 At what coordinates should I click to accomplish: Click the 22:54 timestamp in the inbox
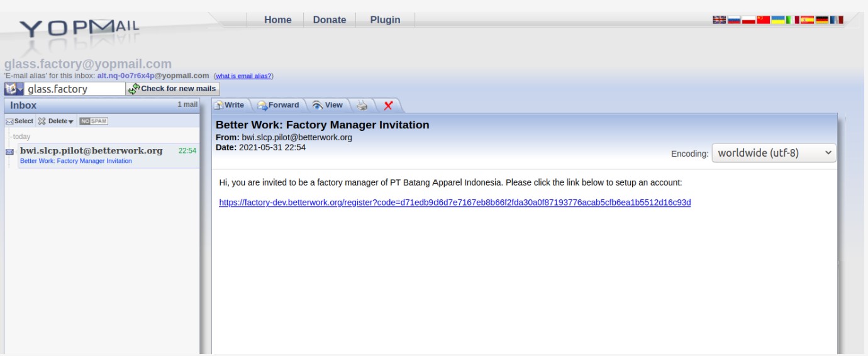187,150
